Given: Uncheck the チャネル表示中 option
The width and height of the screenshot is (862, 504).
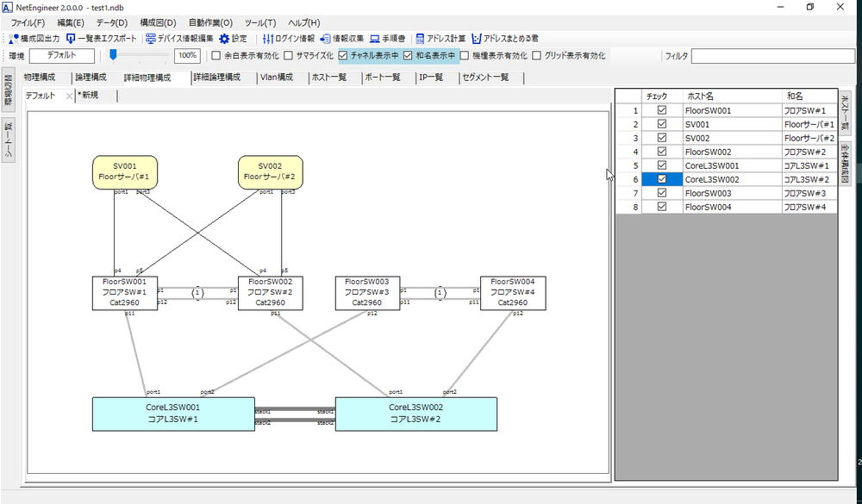Looking at the screenshot, I should point(344,56).
